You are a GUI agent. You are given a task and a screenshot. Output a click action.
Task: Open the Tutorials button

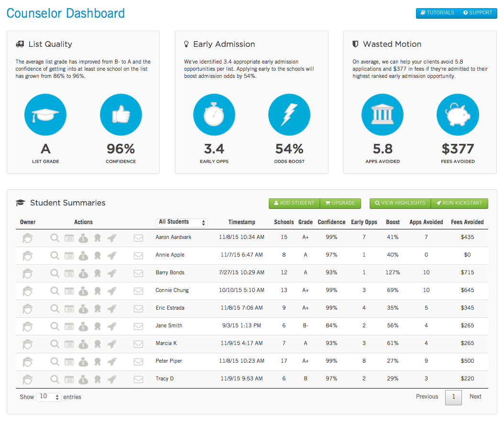438,13
